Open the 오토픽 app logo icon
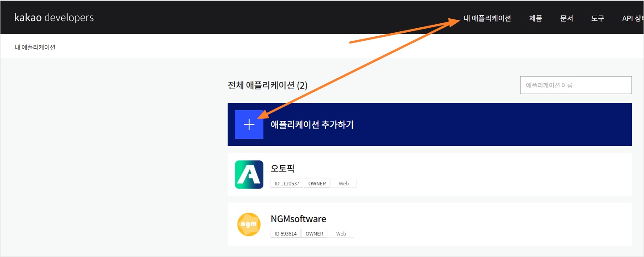The height and width of the screenshot is (257, 644). (249, 175)
